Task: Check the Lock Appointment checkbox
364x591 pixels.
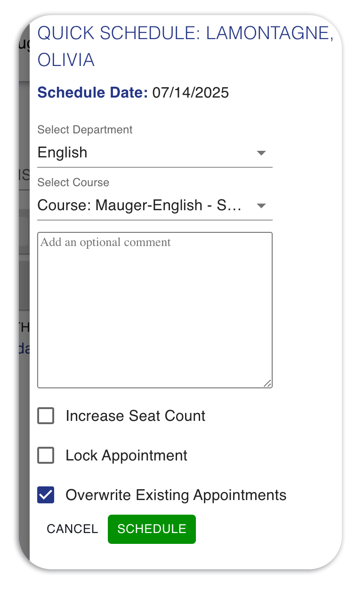Action: 46,456
